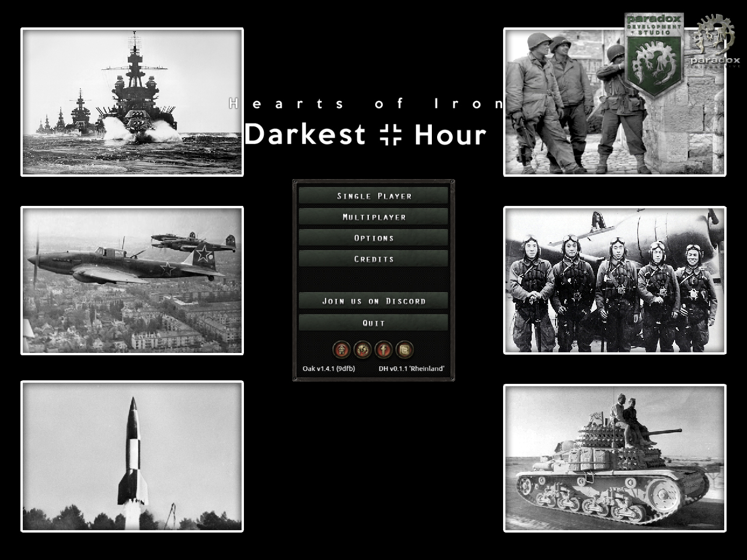Viewport: 747px width, 560px height.
Task: Click the Japanese pilots photo
Action: pyautogui.click(x=615, y=281)
